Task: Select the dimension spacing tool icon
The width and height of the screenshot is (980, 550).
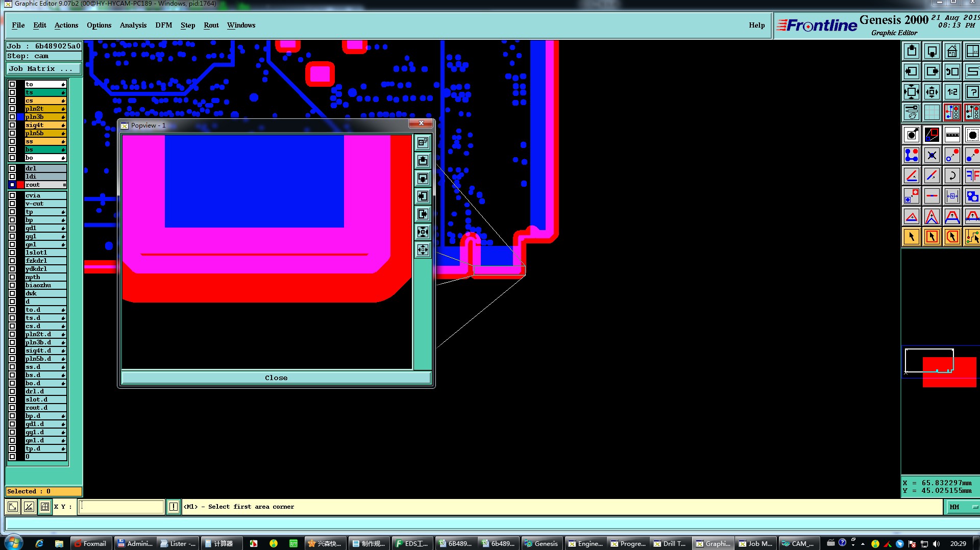Action: click(952, 196)
